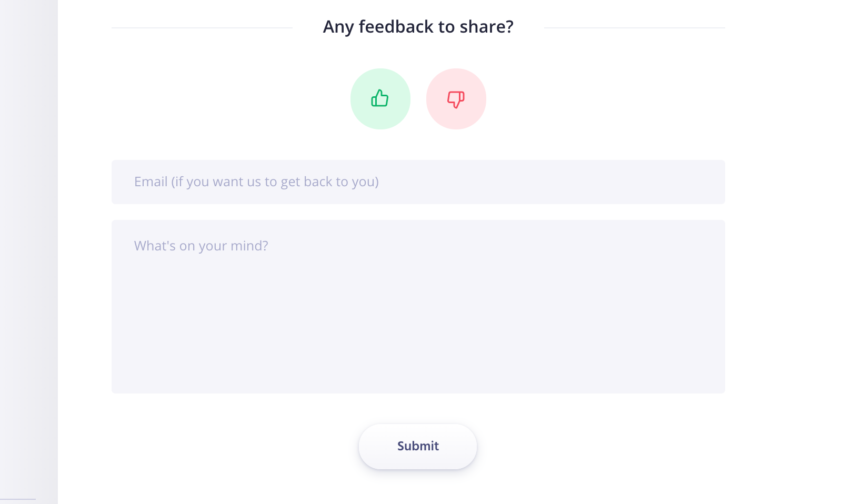Screen dimensions: 842x504
Task: Send the feedback form via Submit
Action: coord(418,447)
